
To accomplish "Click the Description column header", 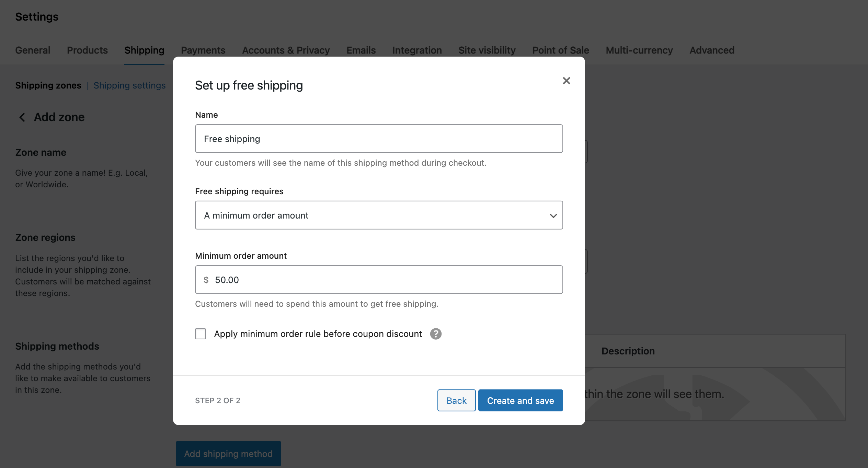I will pyautogui.click(x=628, y=351).
